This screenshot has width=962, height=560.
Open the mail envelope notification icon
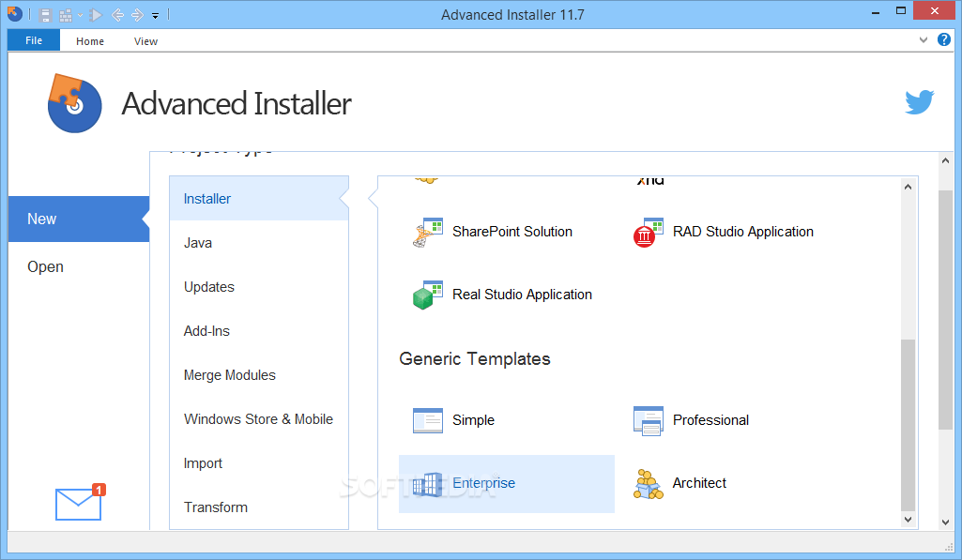(79, 503)
